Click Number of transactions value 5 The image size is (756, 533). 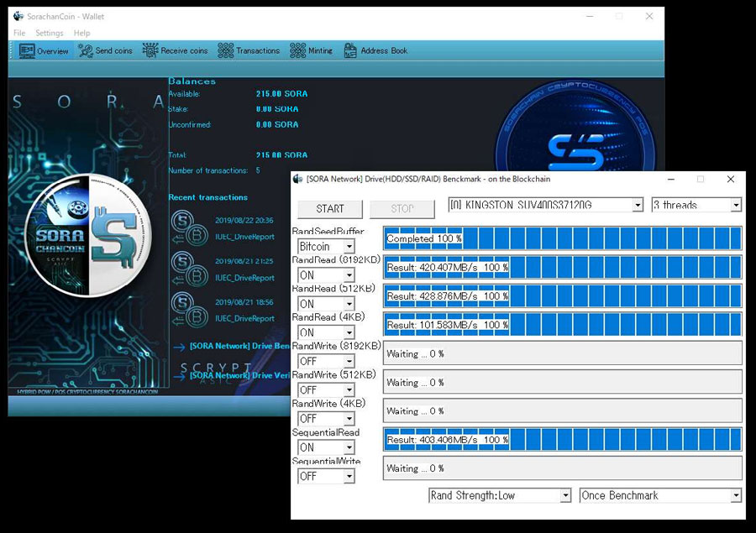pyautogui.click(x=258, y=170)
